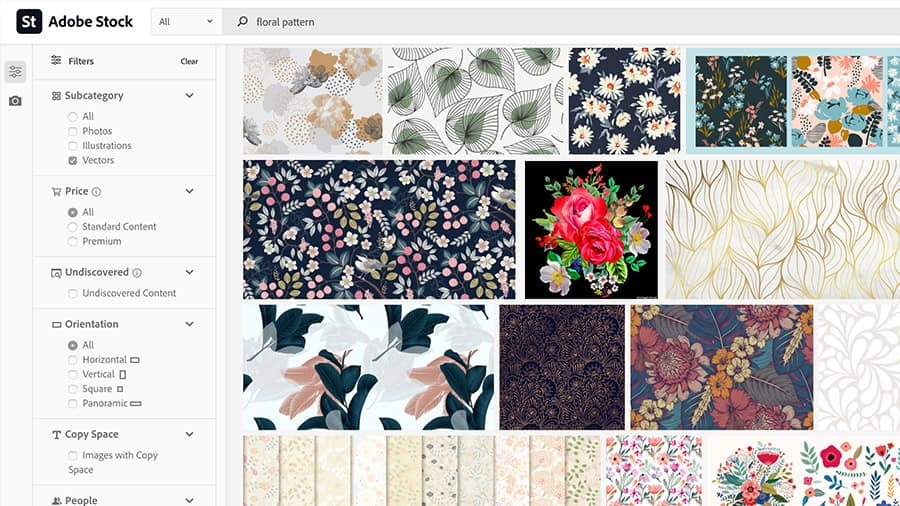Click the Adobe Stock wordmark link

(91, 22)
